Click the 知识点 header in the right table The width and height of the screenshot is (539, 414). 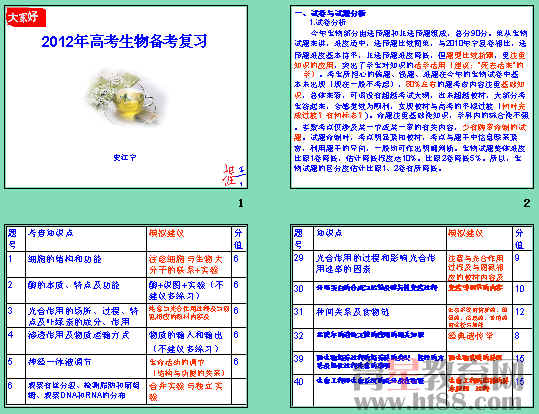tap(329, 233)
